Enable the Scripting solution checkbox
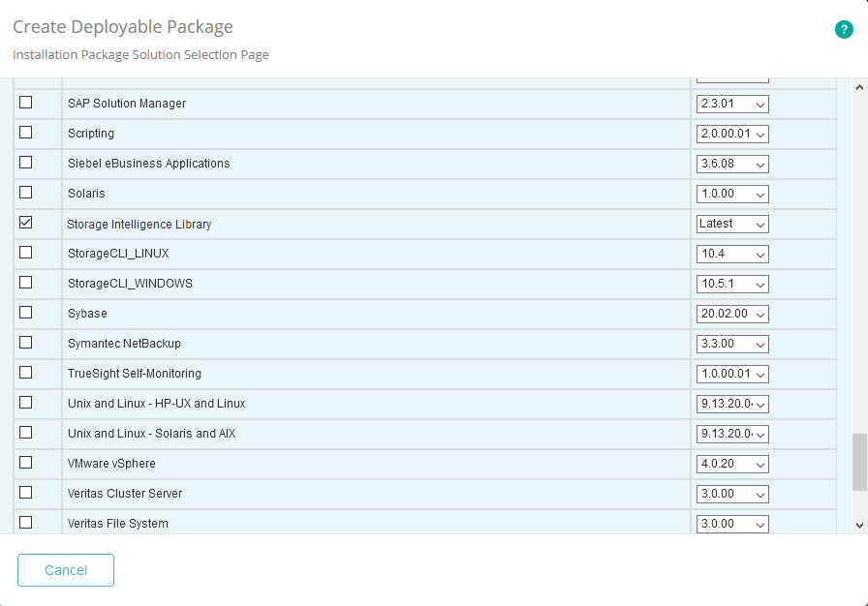The width and height of the screenshot is (868, 606). pyautogui.click(x=26, y=132)
